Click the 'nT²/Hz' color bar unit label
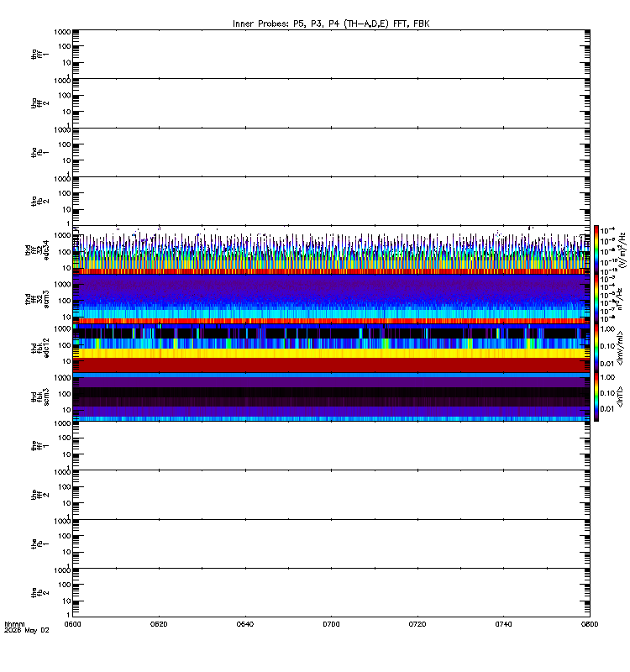Viewport: 630px width, 672px height. point(620,299)
